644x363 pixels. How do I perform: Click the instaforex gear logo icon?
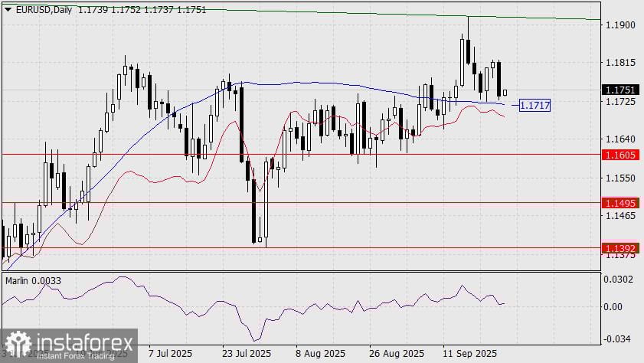18,343
